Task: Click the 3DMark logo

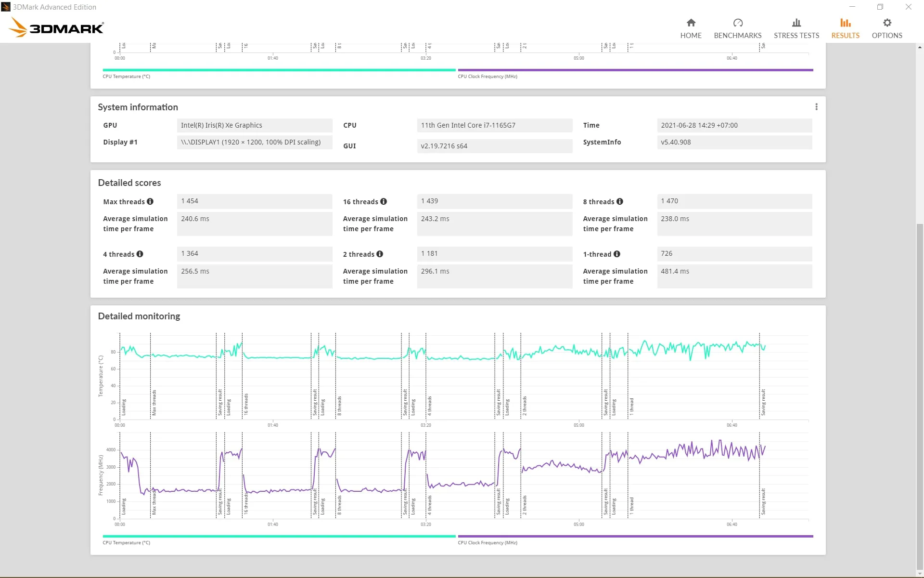Action: tap(56, 27)
